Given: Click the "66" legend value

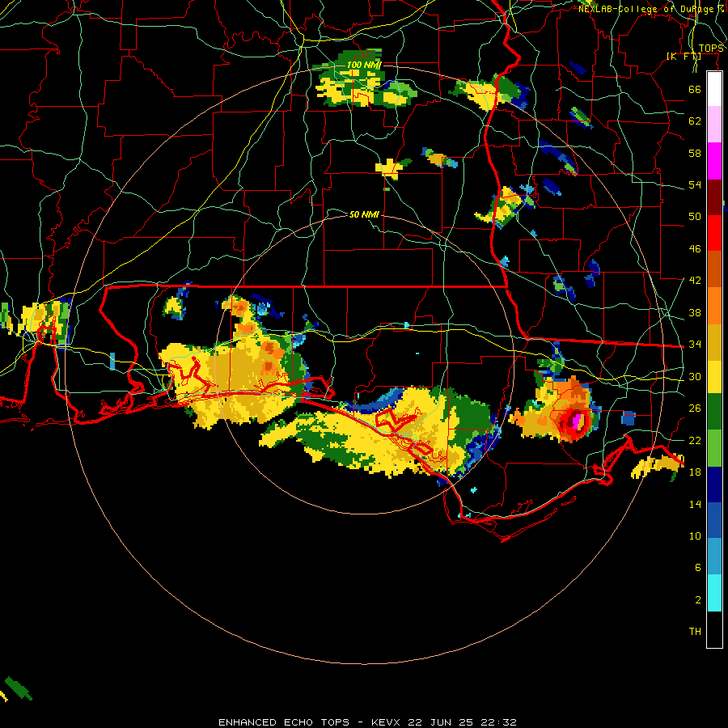Looking at the screenshot, I should (x=695, y=89).
